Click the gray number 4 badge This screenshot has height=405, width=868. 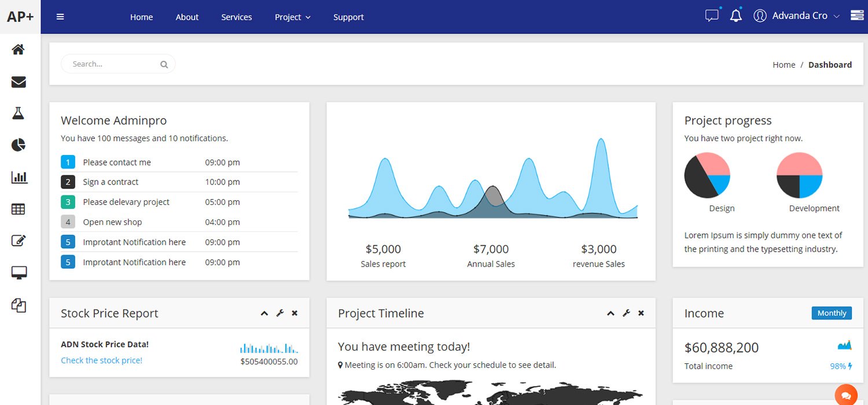point(68,222)
